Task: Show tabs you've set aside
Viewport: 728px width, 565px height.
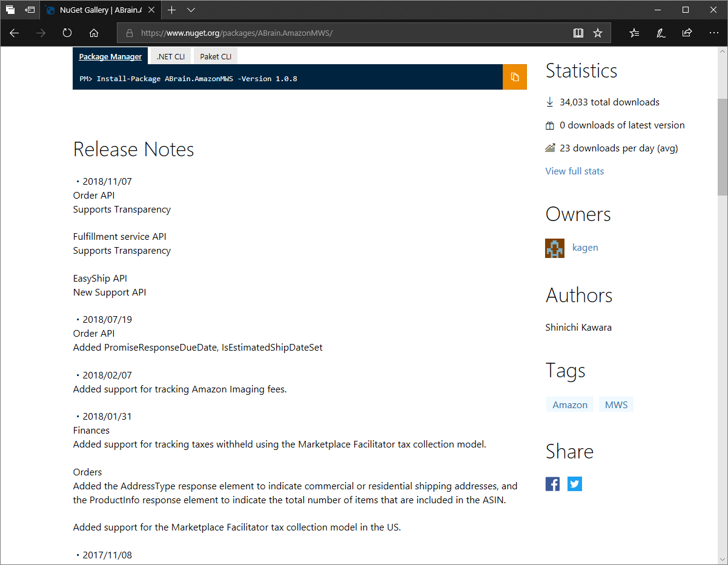Action: [10, 10]
